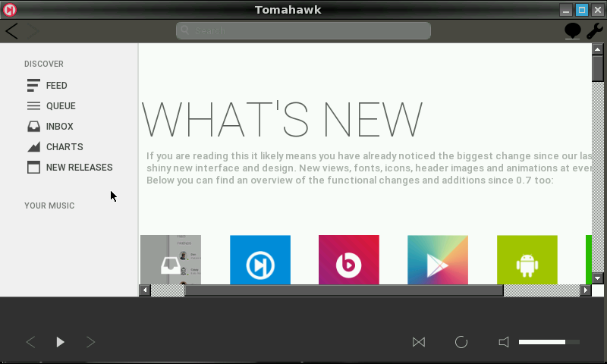Open New Releases page
Viewport: 607px width, 364px height.
[x=80, y=168]
